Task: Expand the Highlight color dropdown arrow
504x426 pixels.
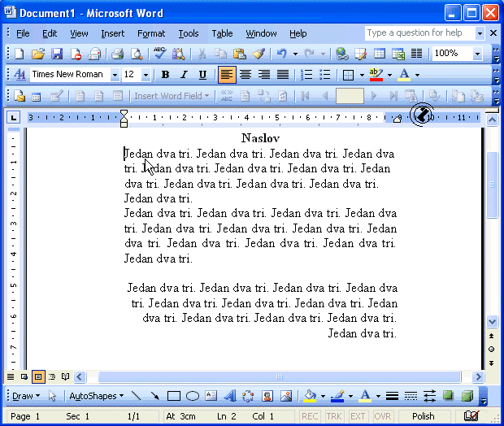Action: pyautogui.click(x=389, y=75)
